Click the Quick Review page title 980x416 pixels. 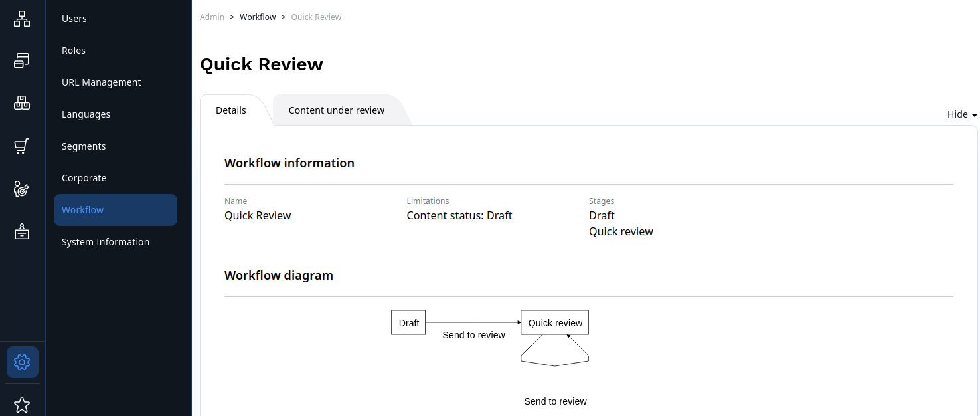(262, 64)
